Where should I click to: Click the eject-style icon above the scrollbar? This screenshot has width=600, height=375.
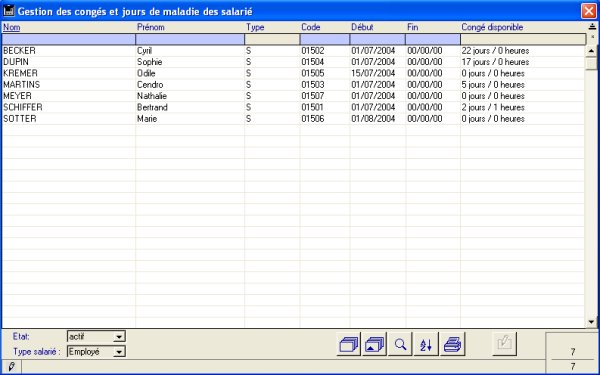(x=592, y=27)
